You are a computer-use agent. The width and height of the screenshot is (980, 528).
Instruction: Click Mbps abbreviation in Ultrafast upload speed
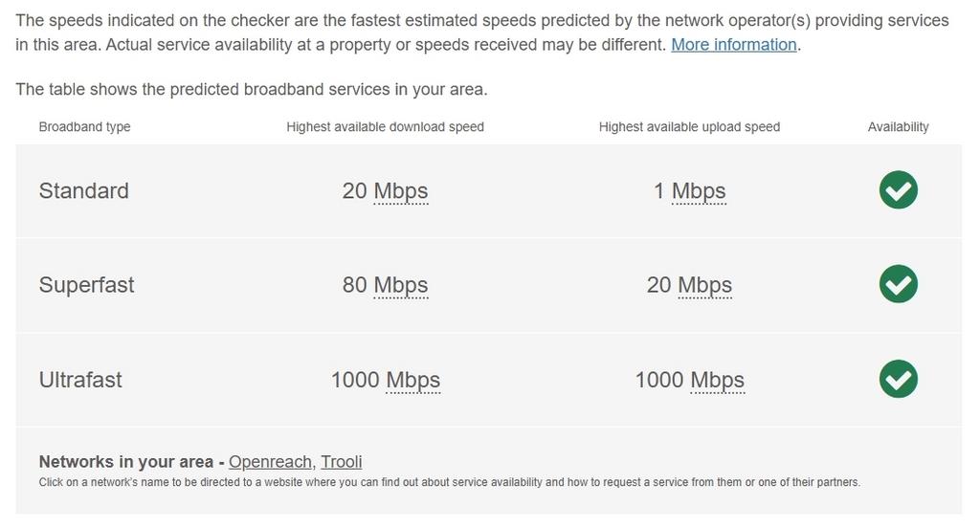[x=717, y=380]
